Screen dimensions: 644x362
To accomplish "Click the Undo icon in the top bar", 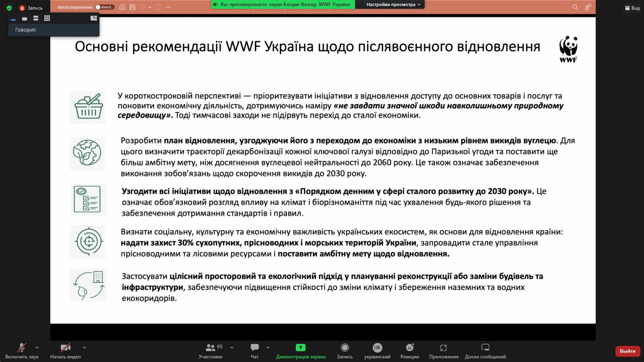I will pos(143,6).
